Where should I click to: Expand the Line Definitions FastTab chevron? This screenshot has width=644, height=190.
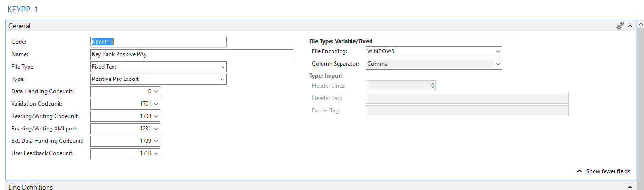pyautogui.click(x=630, y=187)
